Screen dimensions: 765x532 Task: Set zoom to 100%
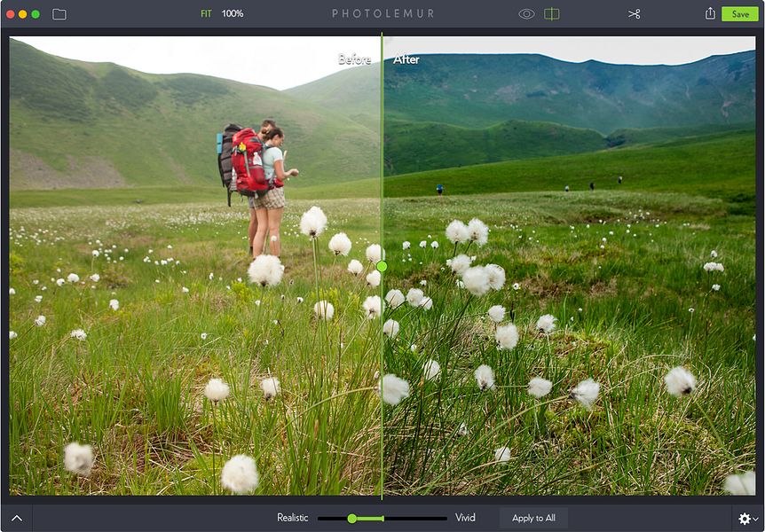pos(233,13)
